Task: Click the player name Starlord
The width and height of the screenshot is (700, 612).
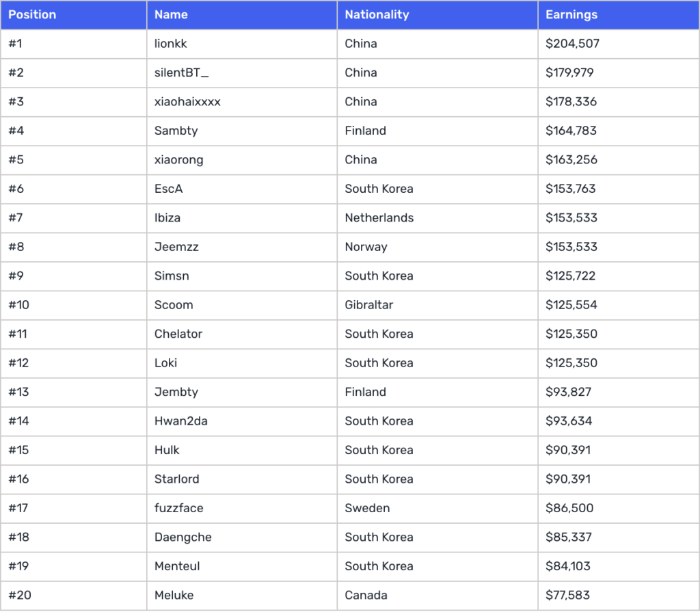Action: pos(176,479)
